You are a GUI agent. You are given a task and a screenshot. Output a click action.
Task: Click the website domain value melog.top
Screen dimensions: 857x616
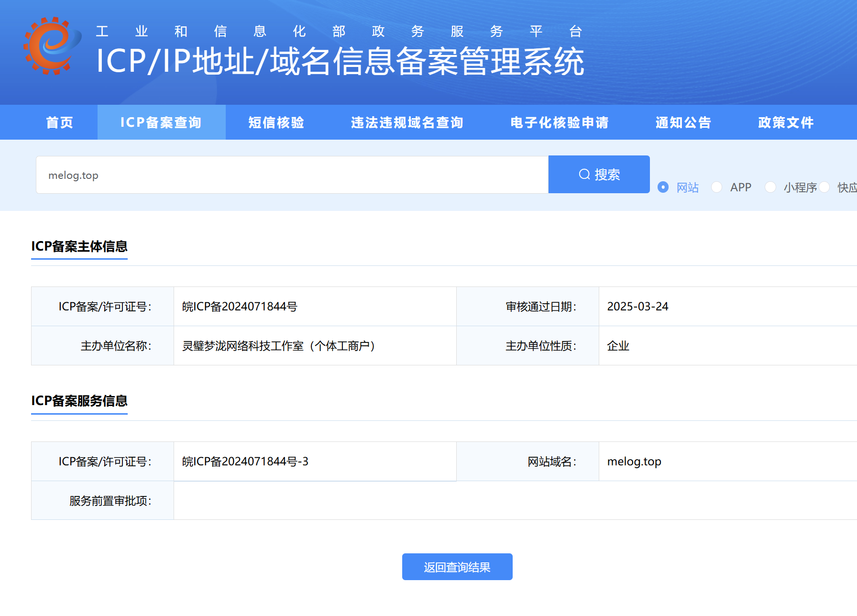tap(634, 462)
